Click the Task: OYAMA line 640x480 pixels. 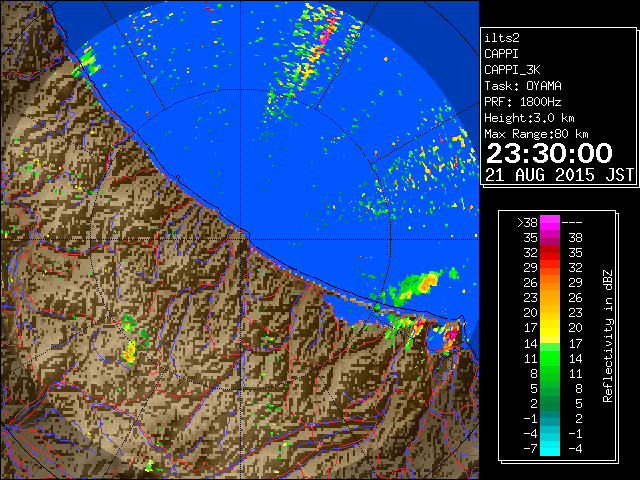pos(523,86)
